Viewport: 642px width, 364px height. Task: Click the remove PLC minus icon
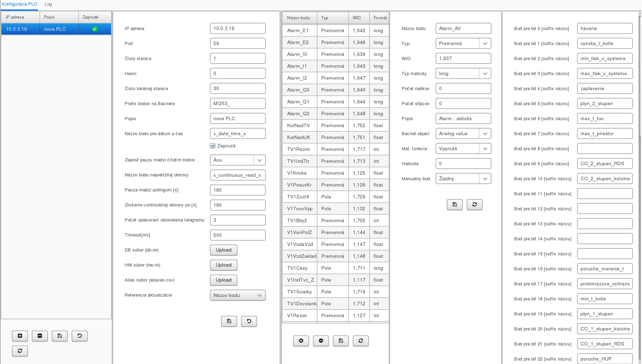40,336
